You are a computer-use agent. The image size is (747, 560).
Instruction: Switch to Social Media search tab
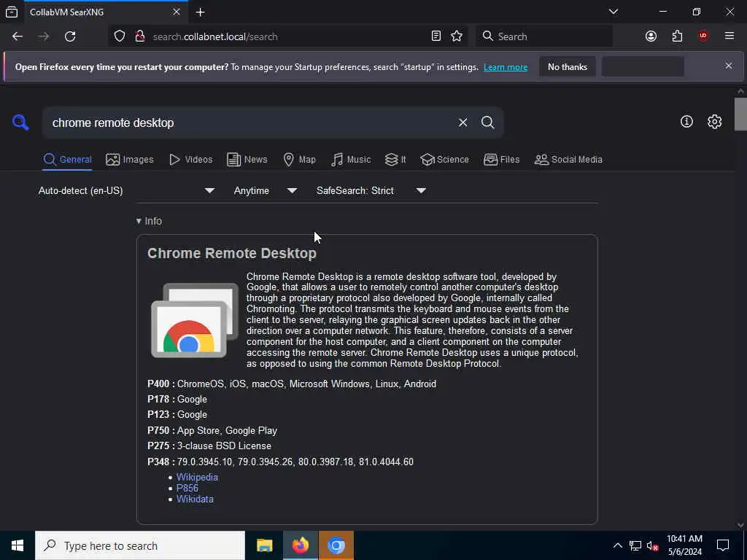tap(568, 160)
